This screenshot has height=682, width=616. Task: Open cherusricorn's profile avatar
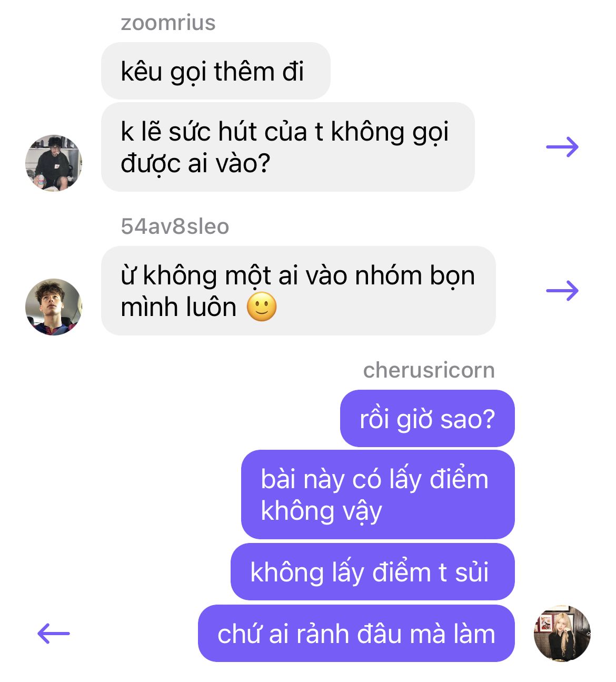point(562,633)
